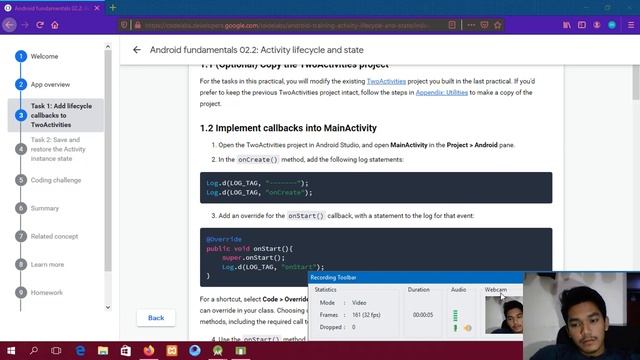Open the Related concept step

tap(54, 236)
